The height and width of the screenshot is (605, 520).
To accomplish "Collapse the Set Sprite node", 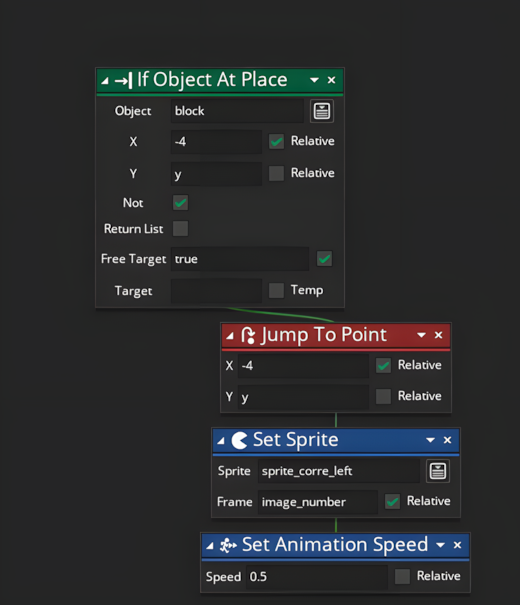I will [x=221, y=441].
